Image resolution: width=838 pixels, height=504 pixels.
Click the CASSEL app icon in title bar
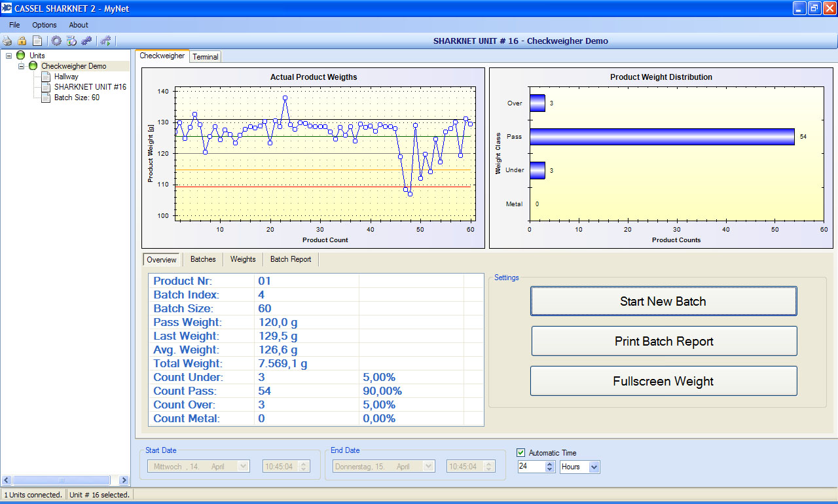[7, 8]
